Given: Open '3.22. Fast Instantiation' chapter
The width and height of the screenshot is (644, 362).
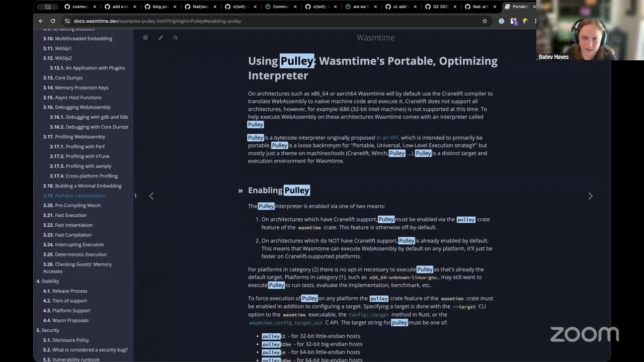Looking at the screenshot, I should 67,225.
